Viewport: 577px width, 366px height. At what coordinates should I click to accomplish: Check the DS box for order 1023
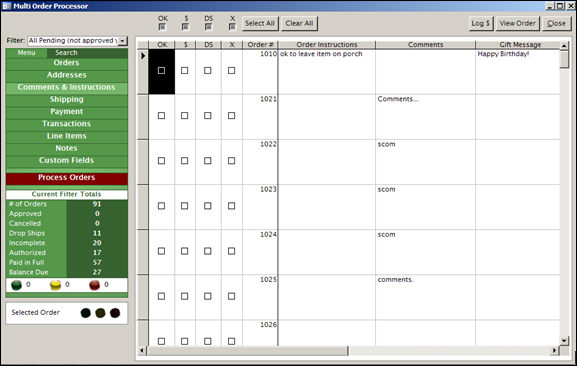click(208, 206)
